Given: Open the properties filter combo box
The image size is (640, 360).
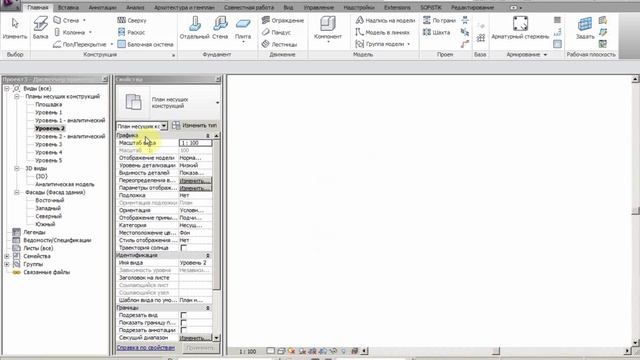Looking at the screenshot, I should pyautogui.click(x=142, y=126).
